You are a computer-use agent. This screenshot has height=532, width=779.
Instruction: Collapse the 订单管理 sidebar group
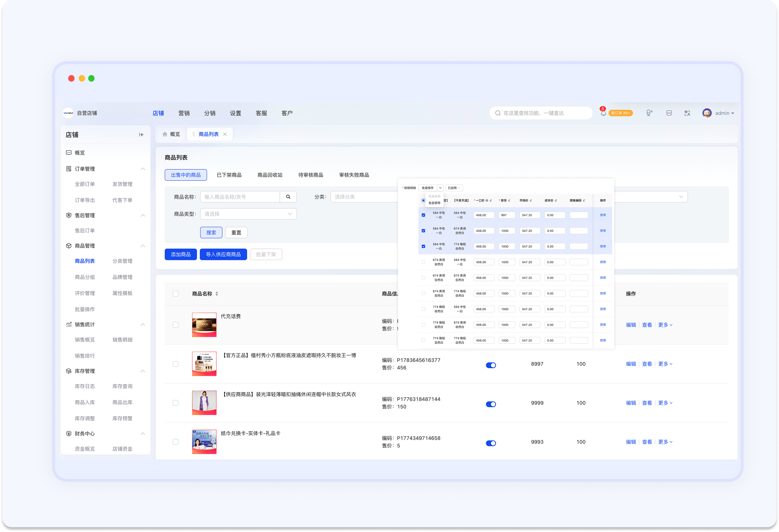pyautogui.click(x=143, y=169)
